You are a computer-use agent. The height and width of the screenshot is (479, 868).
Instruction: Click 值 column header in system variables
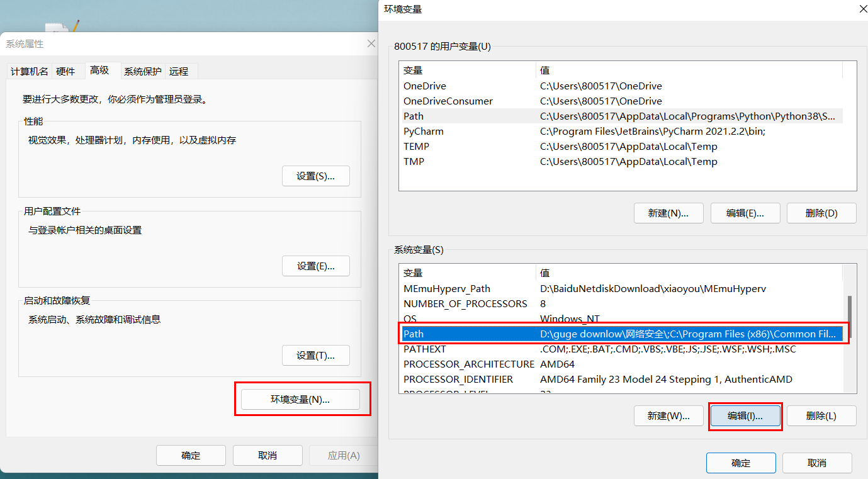[690, 273]
